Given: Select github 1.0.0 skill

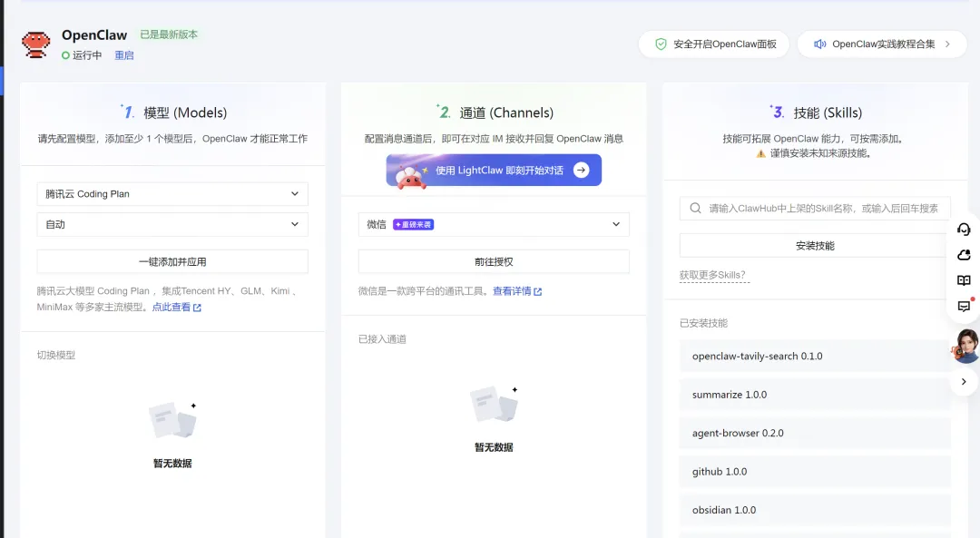Looking at the screenshot, I should (815, 472).
